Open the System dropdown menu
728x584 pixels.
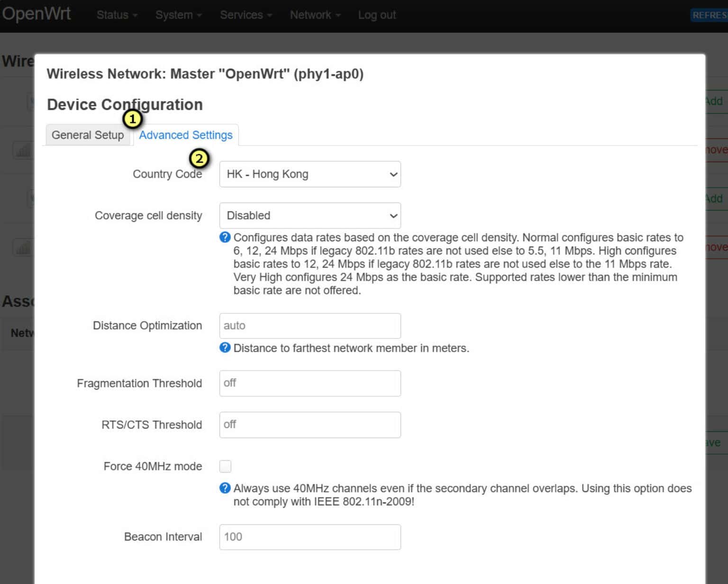(x=178, y=15)
